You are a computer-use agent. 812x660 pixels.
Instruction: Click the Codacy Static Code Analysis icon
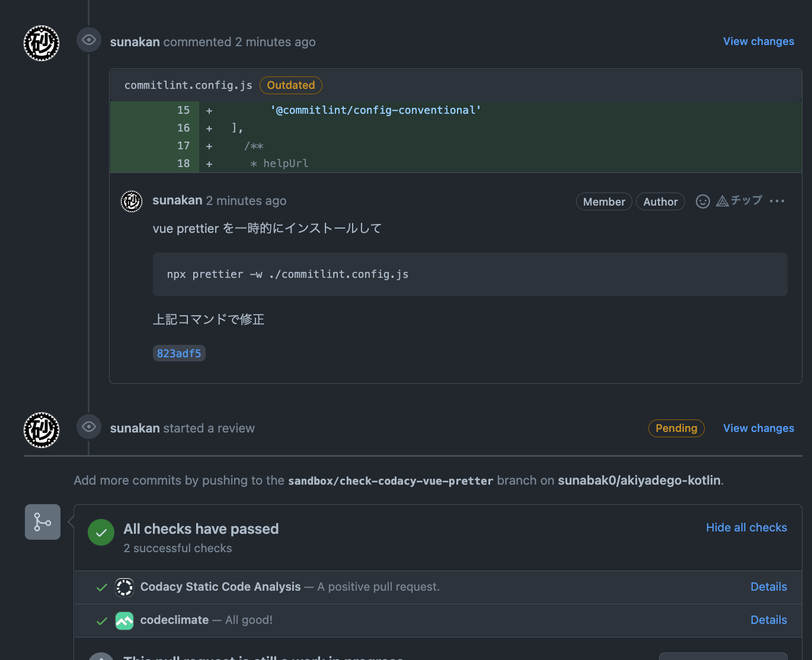click(124, 587)
